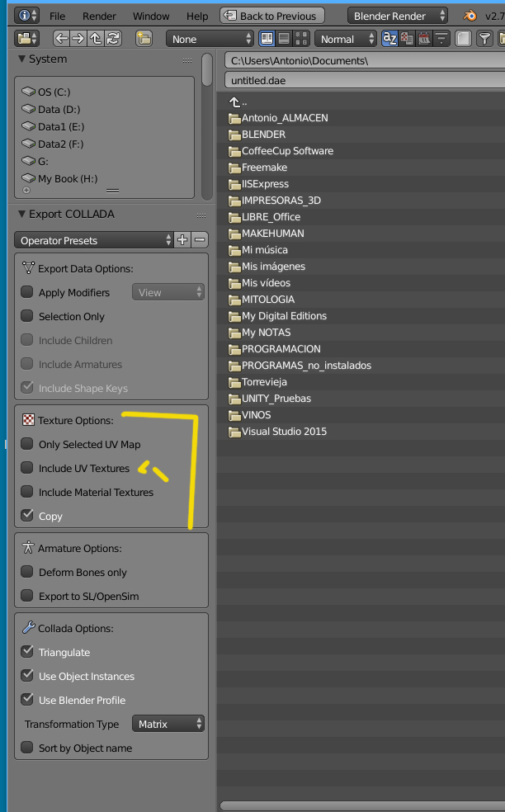The width and height of the screenshot is (505, 812).
Task: Open the Help menu
Action: tap(197, 16)
